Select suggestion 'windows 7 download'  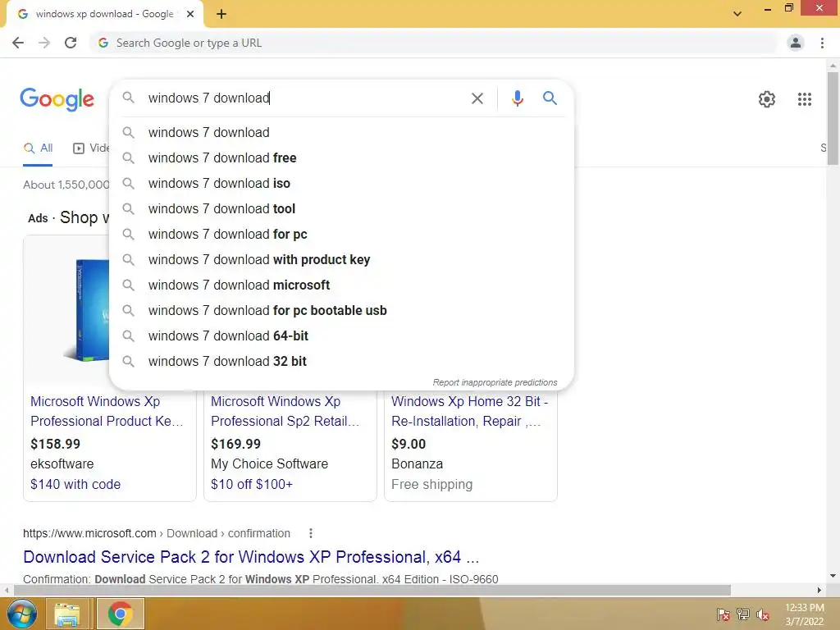(x=341, y=132)
